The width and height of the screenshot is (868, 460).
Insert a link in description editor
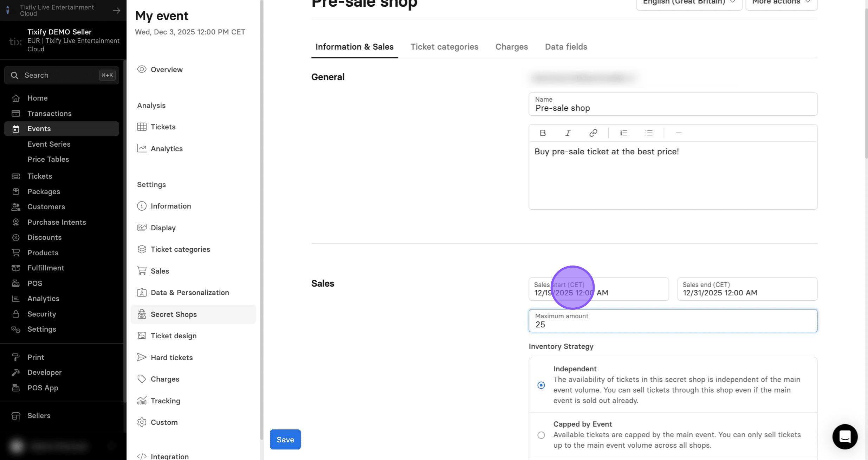(x=593, y=133)
